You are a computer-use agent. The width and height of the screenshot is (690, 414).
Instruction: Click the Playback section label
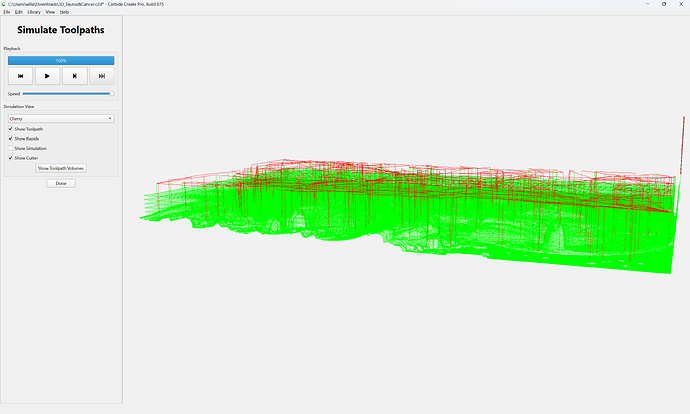tap(12, 48)
